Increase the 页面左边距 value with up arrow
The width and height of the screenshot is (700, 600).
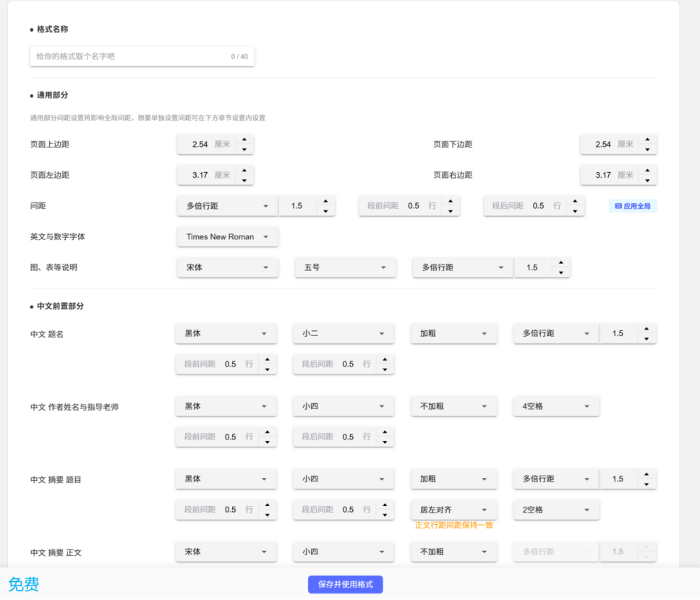(x=244, y=170)
